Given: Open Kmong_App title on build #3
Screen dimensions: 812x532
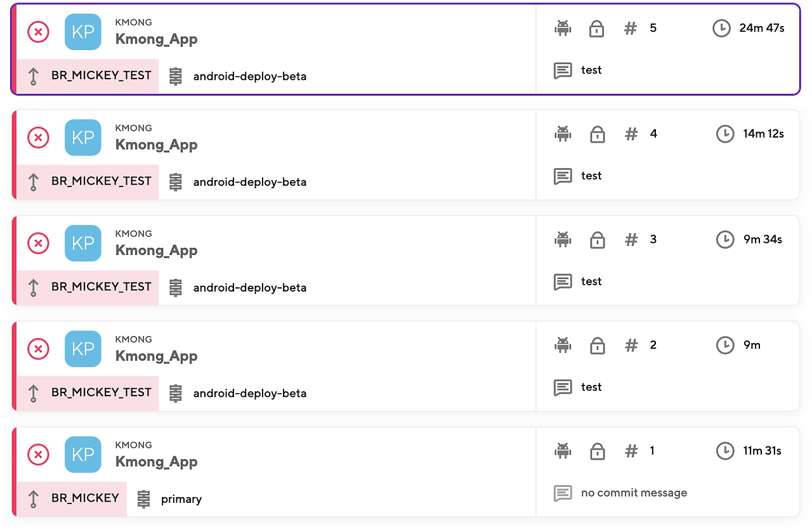Looking at the screenshot, I should coord(156,251).
